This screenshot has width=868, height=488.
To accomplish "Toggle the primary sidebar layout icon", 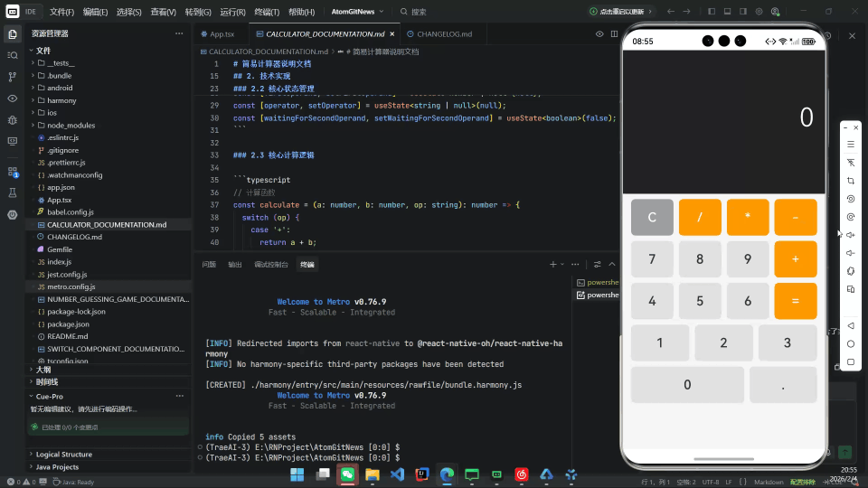I will [x=712, y=11].
